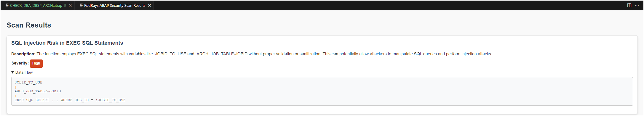
Task: Click the file icon on the RedRays scan results tab
Action: tap(81, 5)
